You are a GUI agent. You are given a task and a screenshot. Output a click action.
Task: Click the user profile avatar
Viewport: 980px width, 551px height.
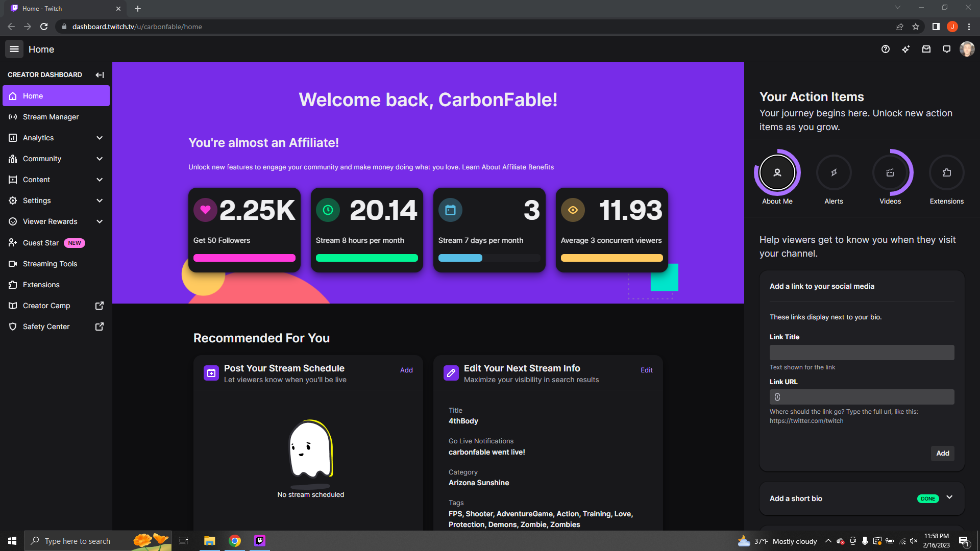(967, 49)
